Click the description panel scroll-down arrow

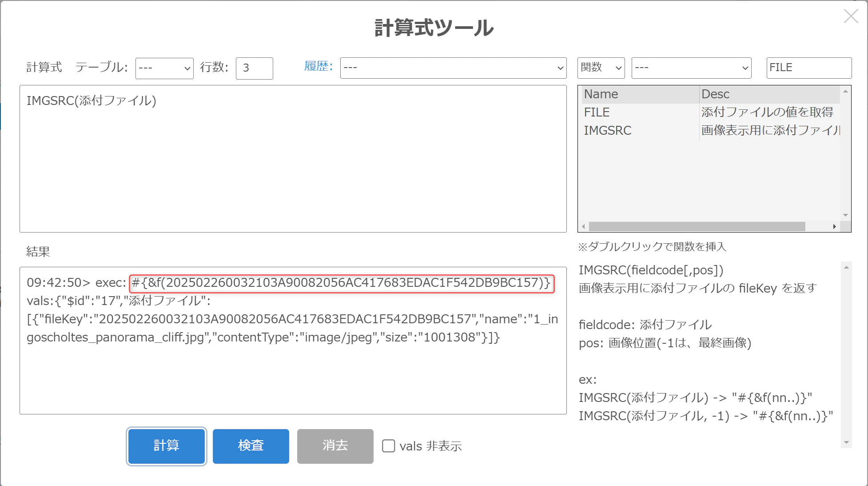(846, 442)
